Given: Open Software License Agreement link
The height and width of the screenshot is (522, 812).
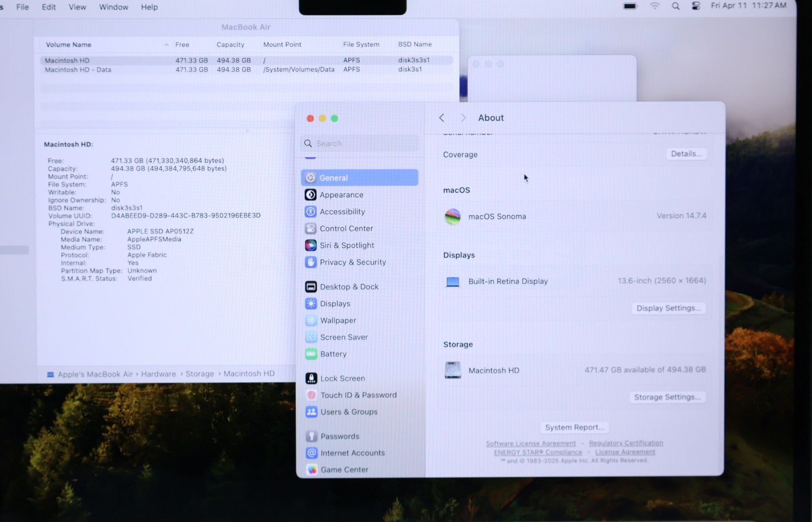Looking at the screenshot, I should click(x=531, y=444).
